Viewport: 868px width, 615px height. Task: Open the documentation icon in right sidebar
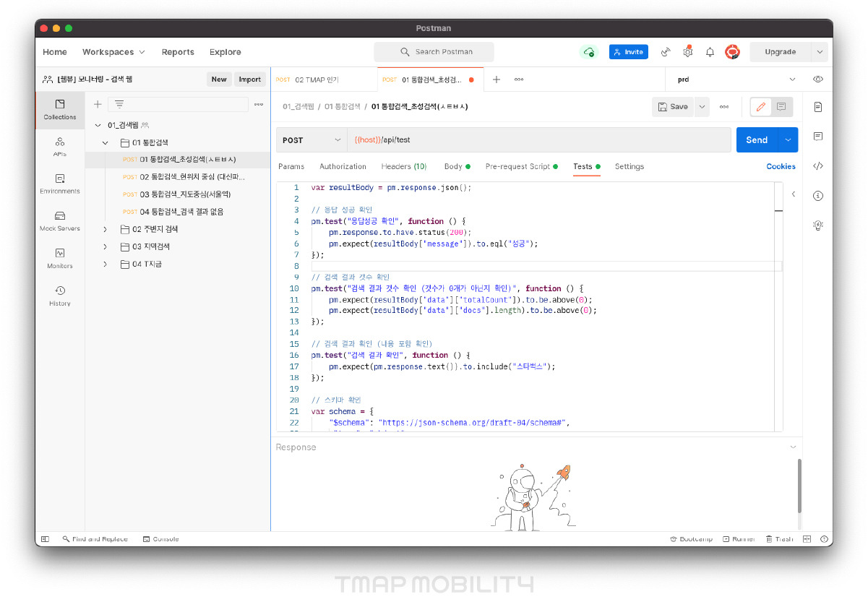(818, 107)
